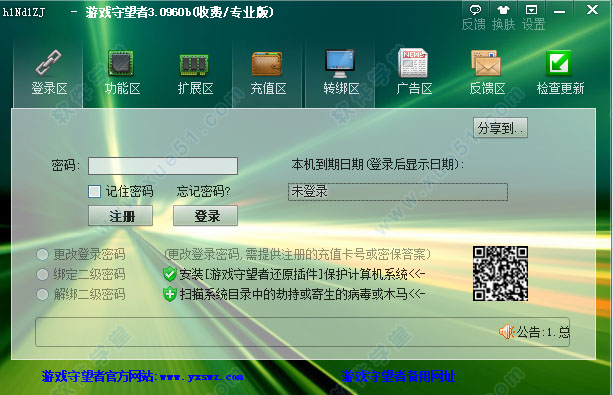
Task: Click the orange speaker announcement icon
Action: [506, 332]
